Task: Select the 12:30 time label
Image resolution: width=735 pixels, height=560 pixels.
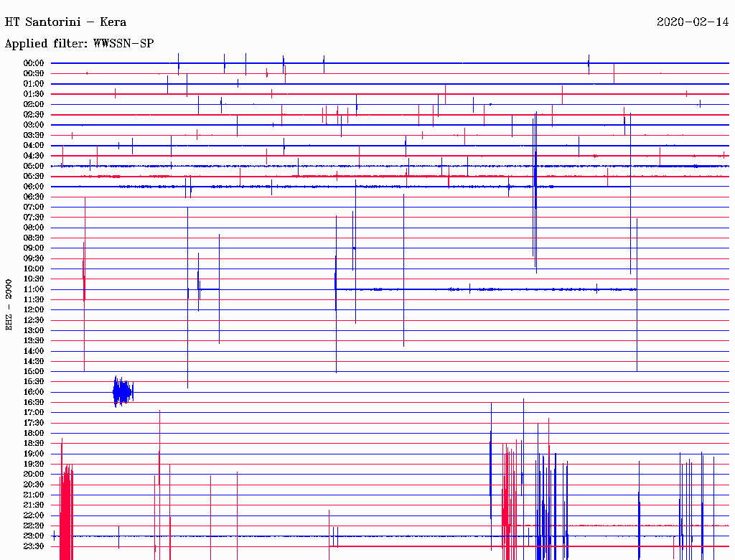Action: (x=34, y=320)
